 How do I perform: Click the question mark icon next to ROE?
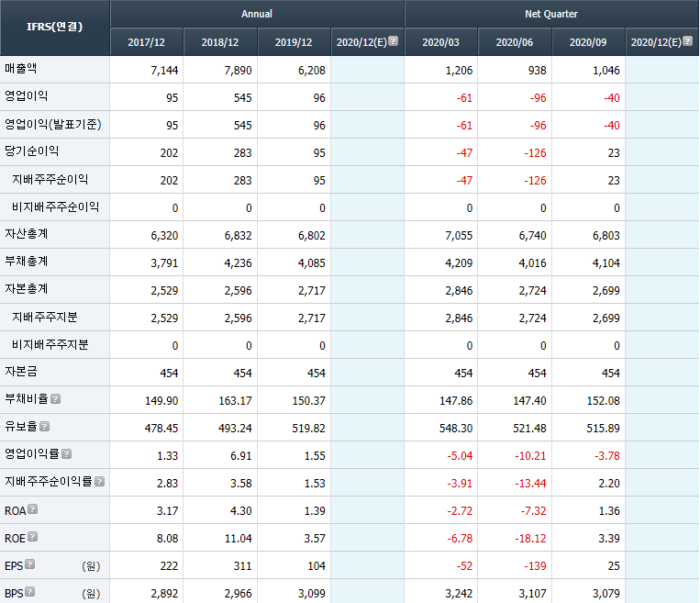(33, 537)
